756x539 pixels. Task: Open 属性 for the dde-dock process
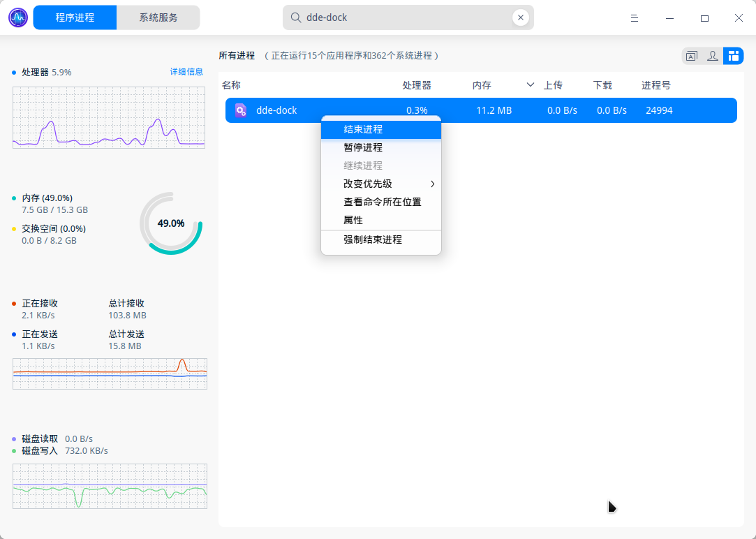click(x=380, y=219)
